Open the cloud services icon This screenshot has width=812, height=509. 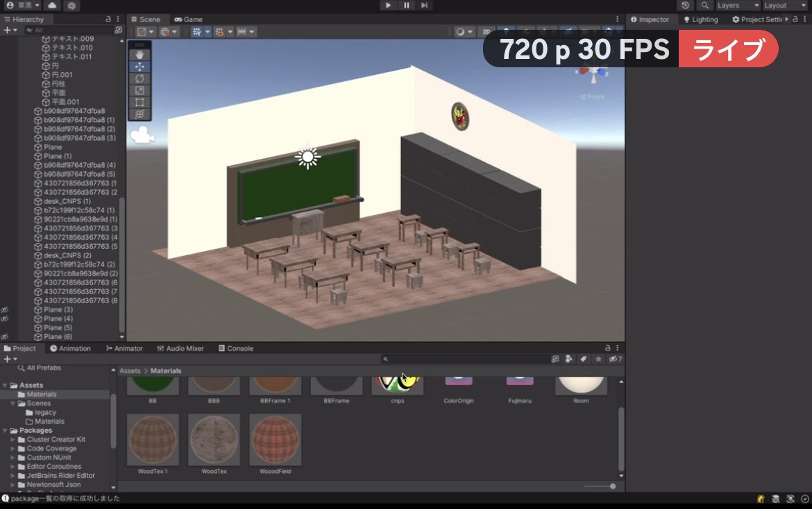[x=52, y=5]
